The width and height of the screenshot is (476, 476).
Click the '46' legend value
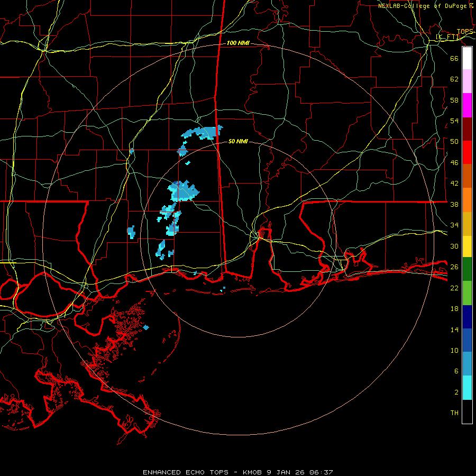[454, 162]
